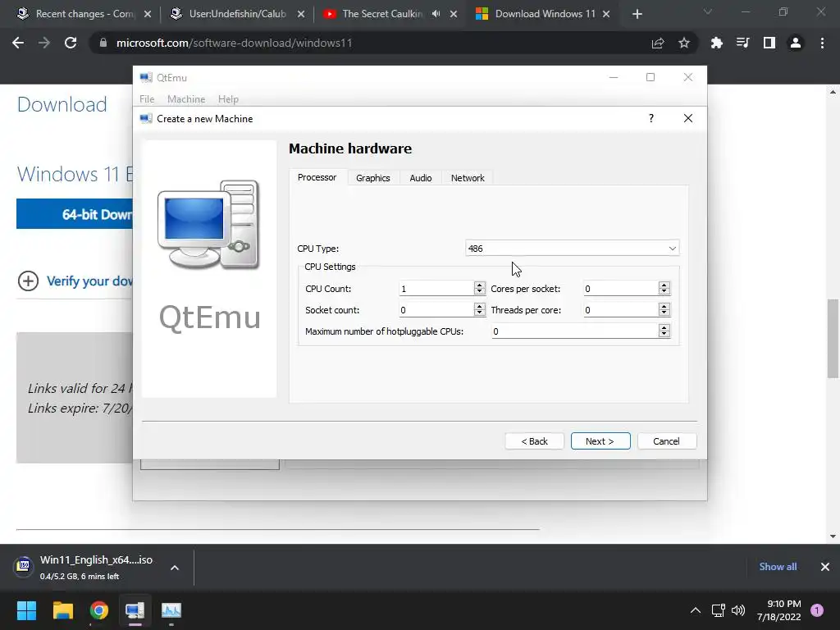
Task: Decrease Socket count value
Action: [x=479, y=313]
